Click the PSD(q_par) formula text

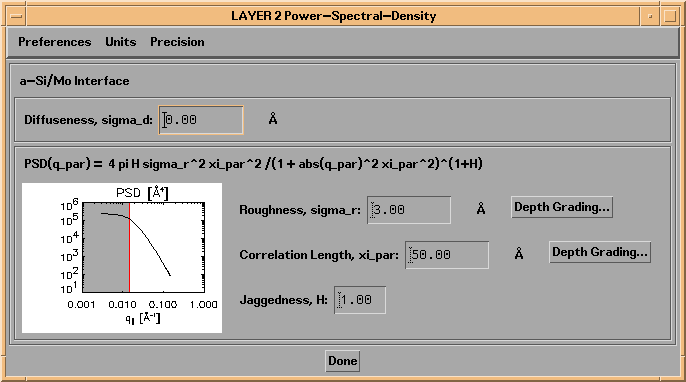coord(253,164)
